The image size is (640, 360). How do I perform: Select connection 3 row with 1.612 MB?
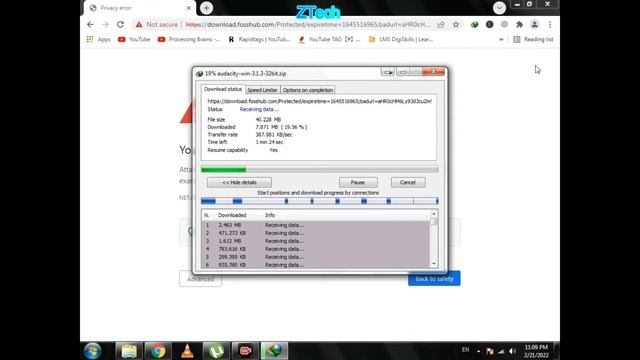(x=316, y=241)
